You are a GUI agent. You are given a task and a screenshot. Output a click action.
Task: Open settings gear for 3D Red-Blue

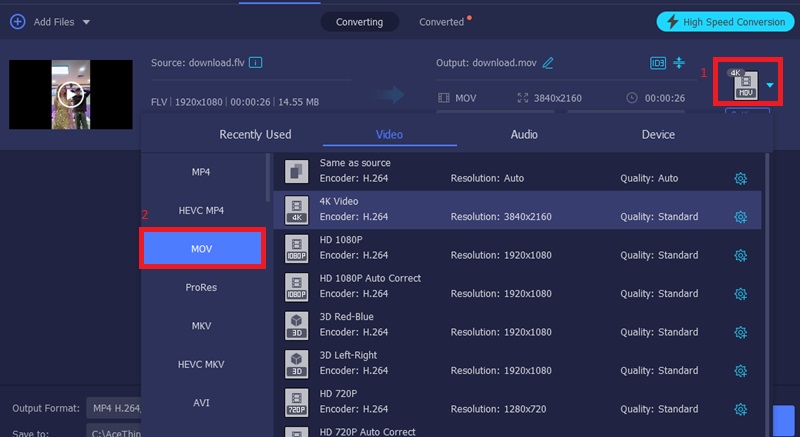pyautogui.click(x=740, y=332)
